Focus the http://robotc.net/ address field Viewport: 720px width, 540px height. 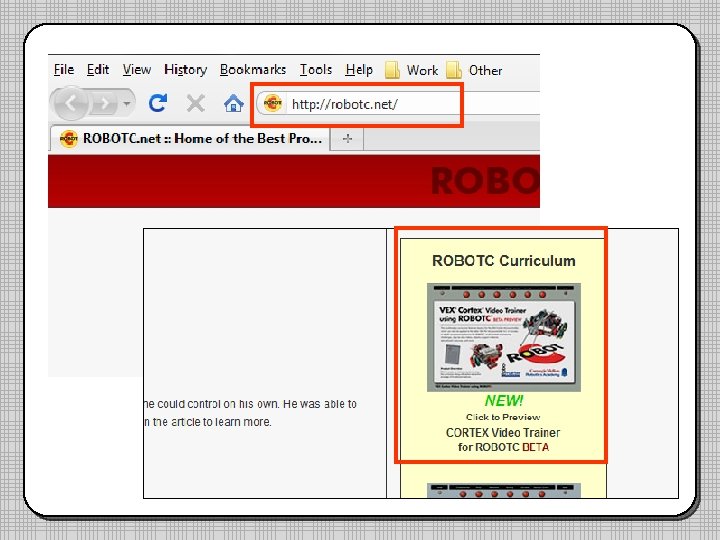(x=399, y=103)
